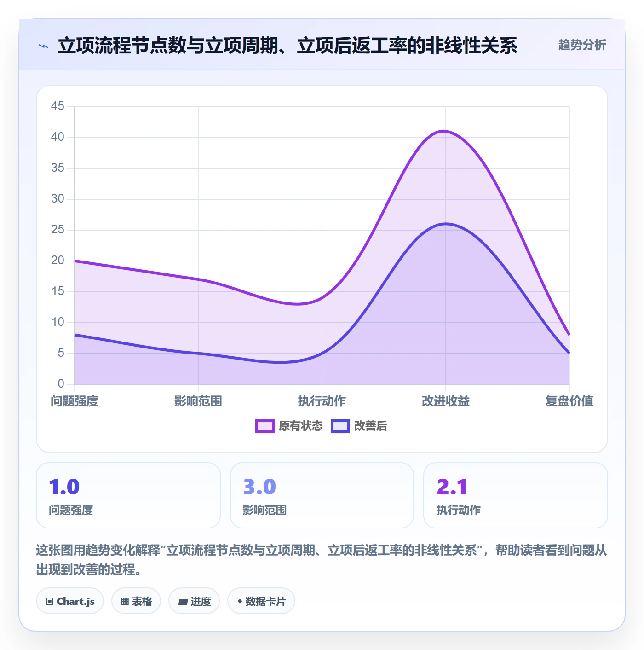Viewport: 644px width, 650px height.
Task: Click the y-axis value 20
Action: [57, 261]
